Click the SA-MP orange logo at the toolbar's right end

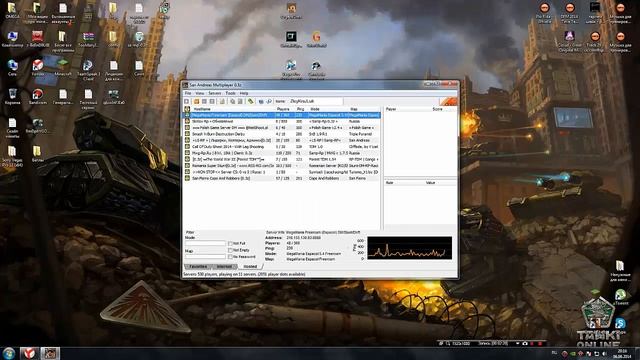(448, 101)
